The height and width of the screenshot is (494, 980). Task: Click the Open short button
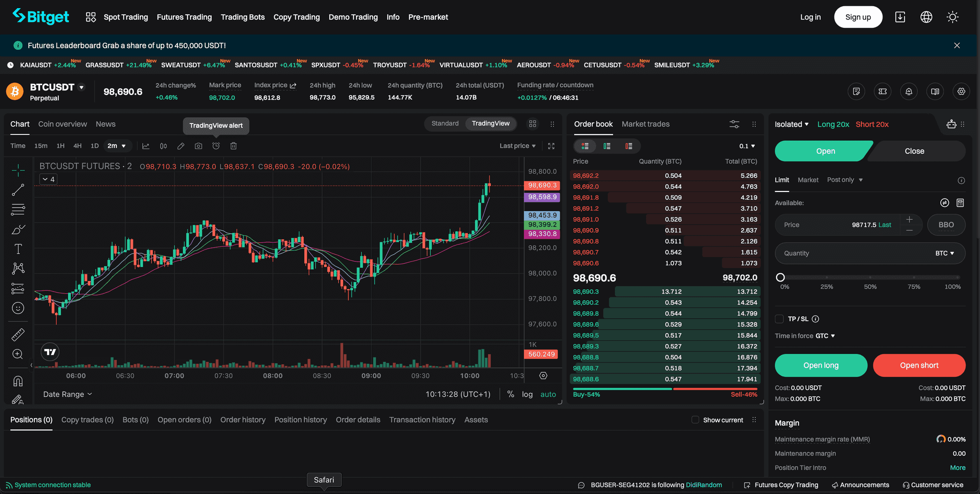pos(919,365)
